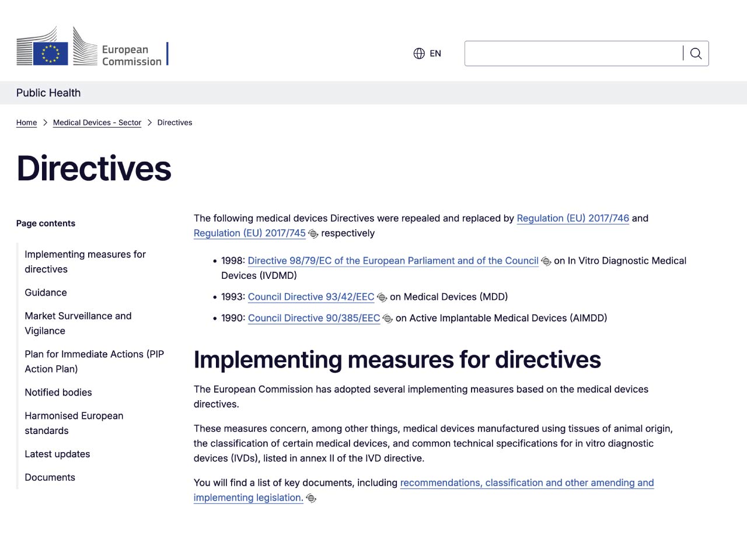Open the Council Directive 90/385/EEC link
This screenshot has width=747, height=560.
tap(314, 318)
